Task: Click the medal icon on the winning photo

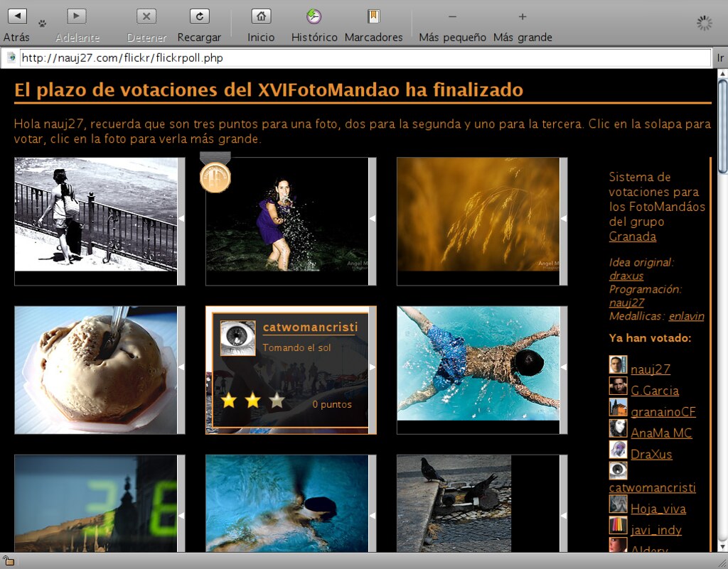Action: 215,177
